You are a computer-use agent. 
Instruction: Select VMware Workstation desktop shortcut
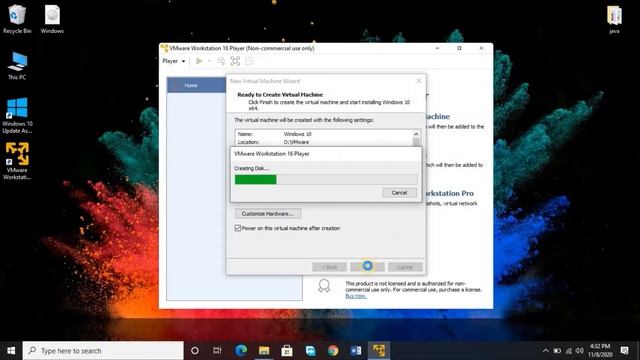click(17, 161)
